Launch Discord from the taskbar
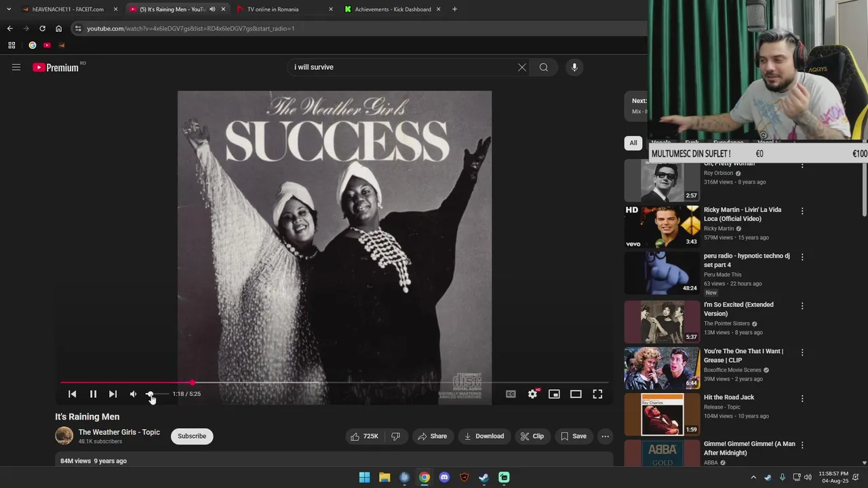868x488 pixels. [444, 477]
